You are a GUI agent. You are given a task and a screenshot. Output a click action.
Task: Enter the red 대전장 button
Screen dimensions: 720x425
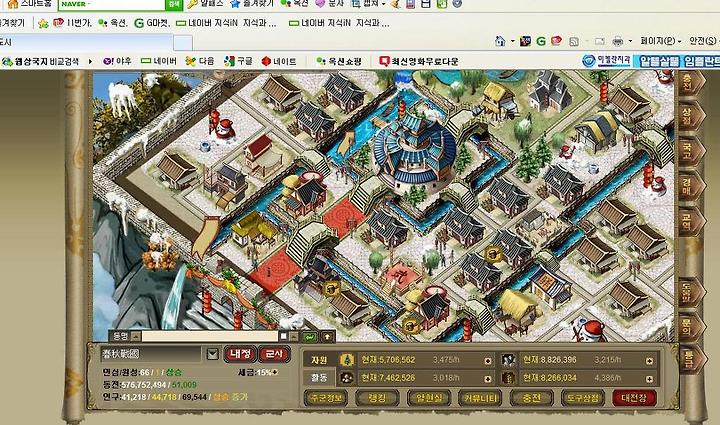(x=634, y=398)
